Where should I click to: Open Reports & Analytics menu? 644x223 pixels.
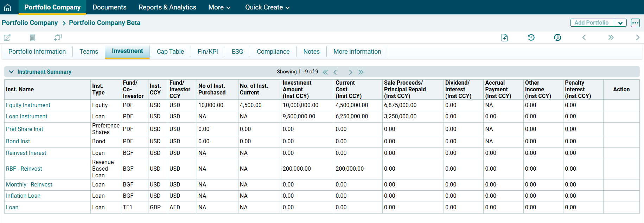167,7
